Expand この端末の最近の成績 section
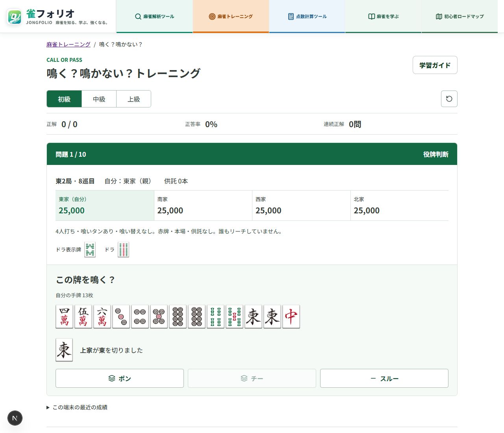Image resolution: width=504 pixels, height=433 pixels. [77, 407]
